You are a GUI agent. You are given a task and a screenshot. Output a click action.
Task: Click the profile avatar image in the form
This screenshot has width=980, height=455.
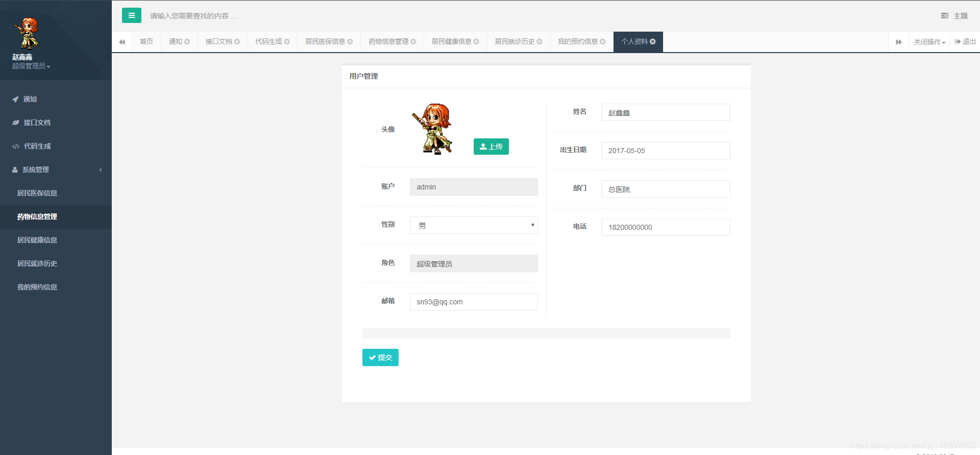click(433, 129)
